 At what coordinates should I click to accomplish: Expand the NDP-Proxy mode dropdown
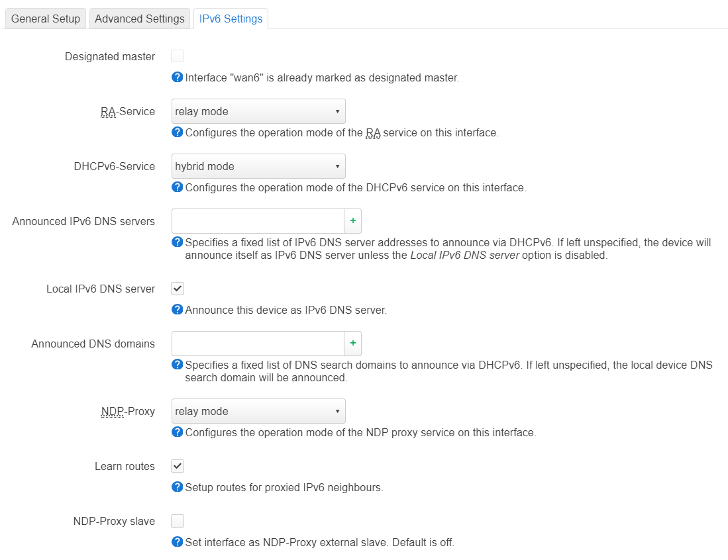[x=258, y=411]
